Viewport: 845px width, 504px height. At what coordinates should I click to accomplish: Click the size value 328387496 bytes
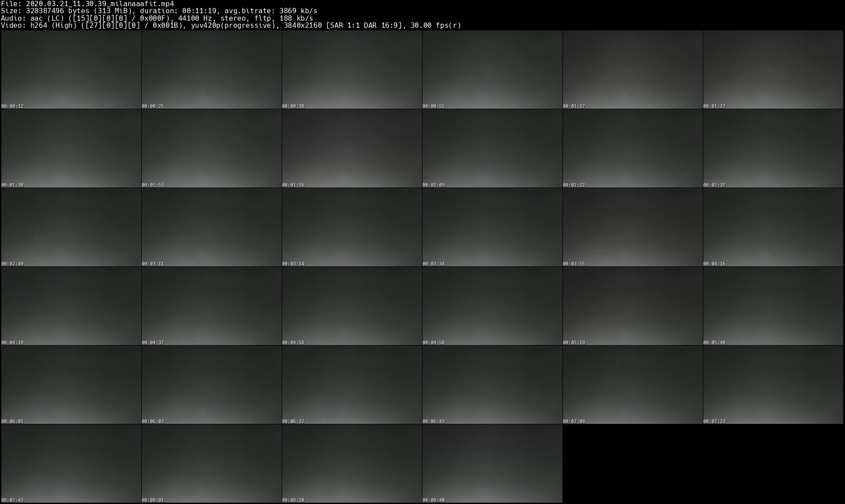(58, 11)
